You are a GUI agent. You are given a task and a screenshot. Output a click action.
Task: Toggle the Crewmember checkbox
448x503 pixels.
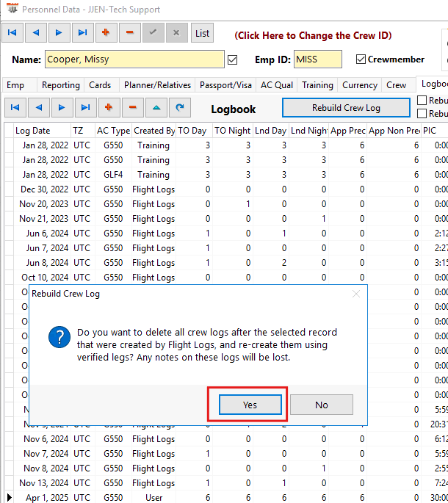click(361, 59)
